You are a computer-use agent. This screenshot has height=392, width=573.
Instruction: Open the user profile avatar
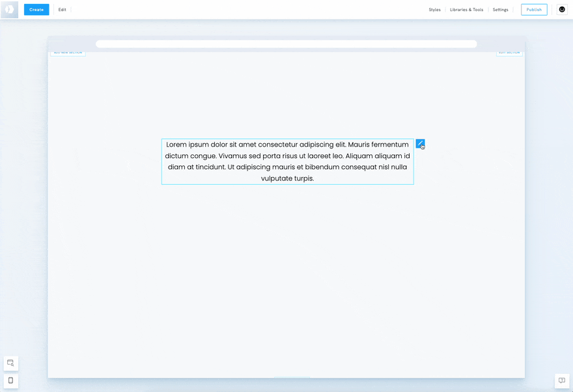[x=562, y=10]
